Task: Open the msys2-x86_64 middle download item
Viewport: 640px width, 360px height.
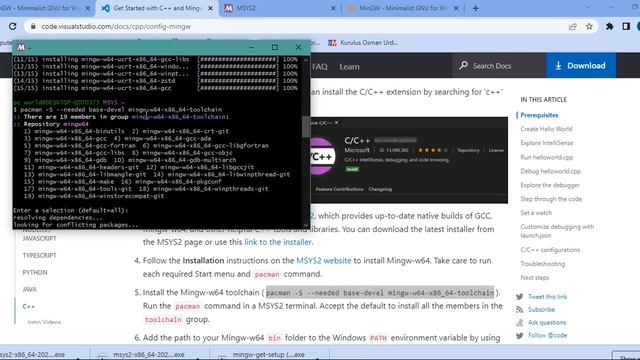Action: (149, 355)
